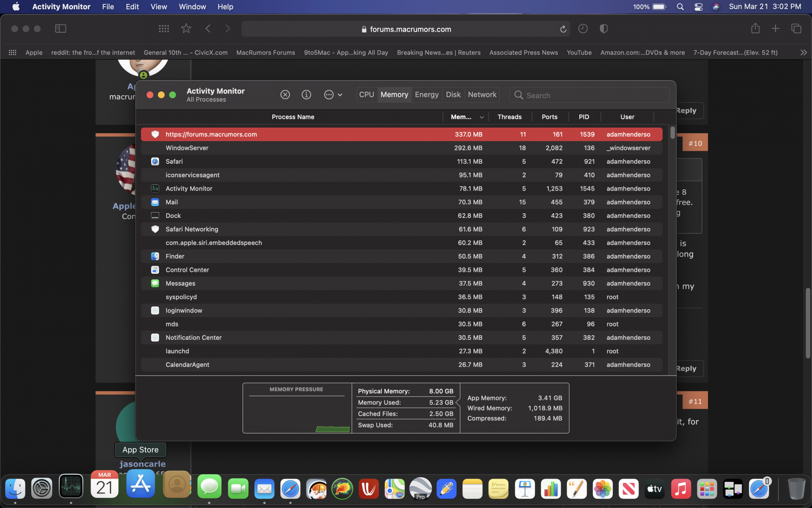Toggle the Safari sidebar button

(60, 28)
